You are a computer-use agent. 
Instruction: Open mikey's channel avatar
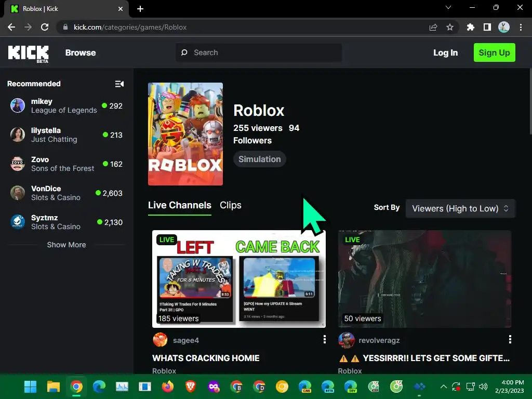pos(18,105)
